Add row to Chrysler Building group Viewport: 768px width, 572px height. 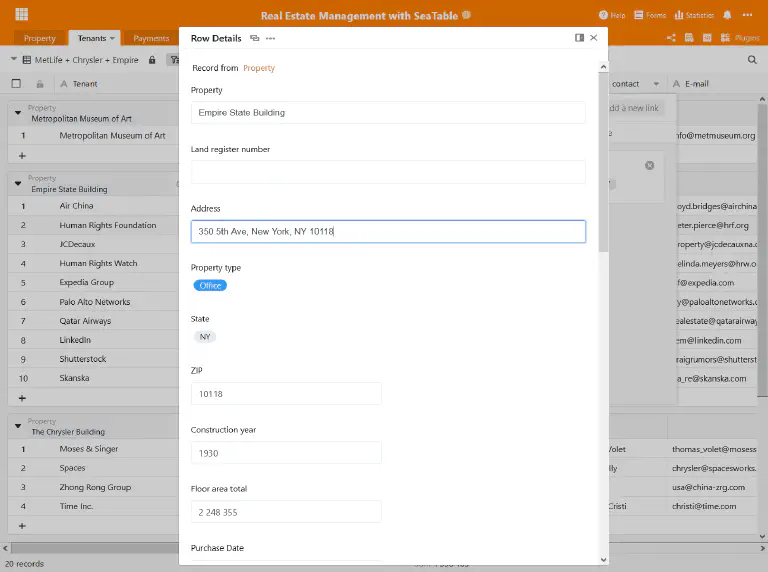22,526
